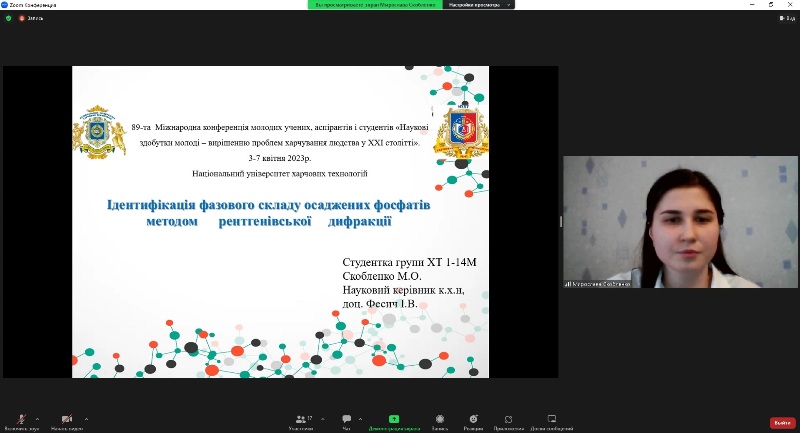Click the red Leave meeting button
The width and height of the screenshot is (800, 433).
[x=782, y=423]
